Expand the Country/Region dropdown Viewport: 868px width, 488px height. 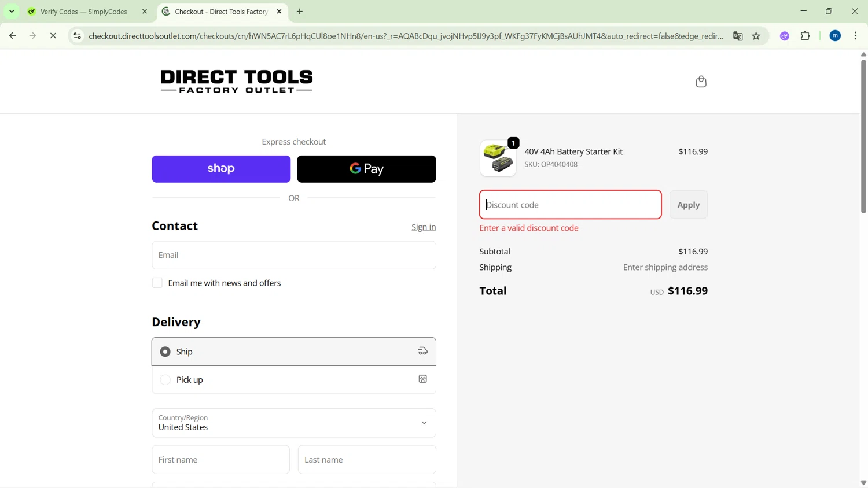(293, 423)
